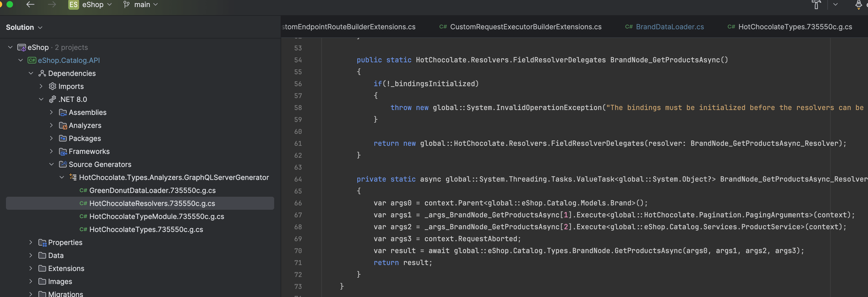The image size is (868, 297).
Task: Click the Migrations folder row
Action: 140,294
